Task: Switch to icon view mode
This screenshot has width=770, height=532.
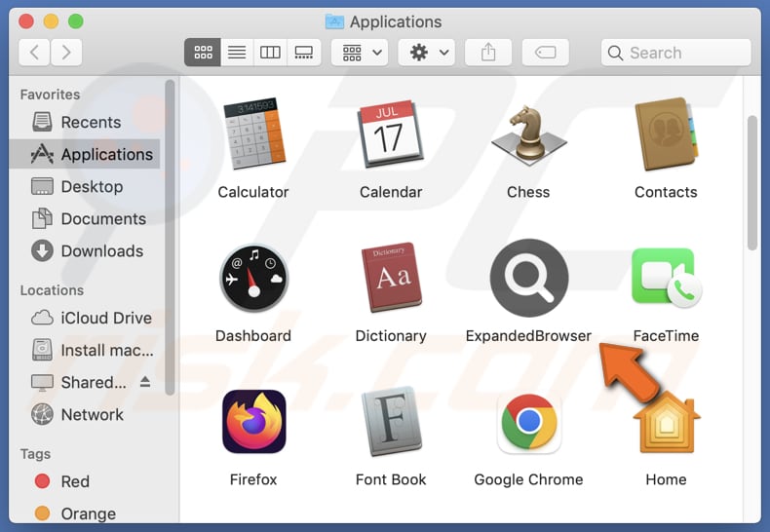Action: pos(203,53)
